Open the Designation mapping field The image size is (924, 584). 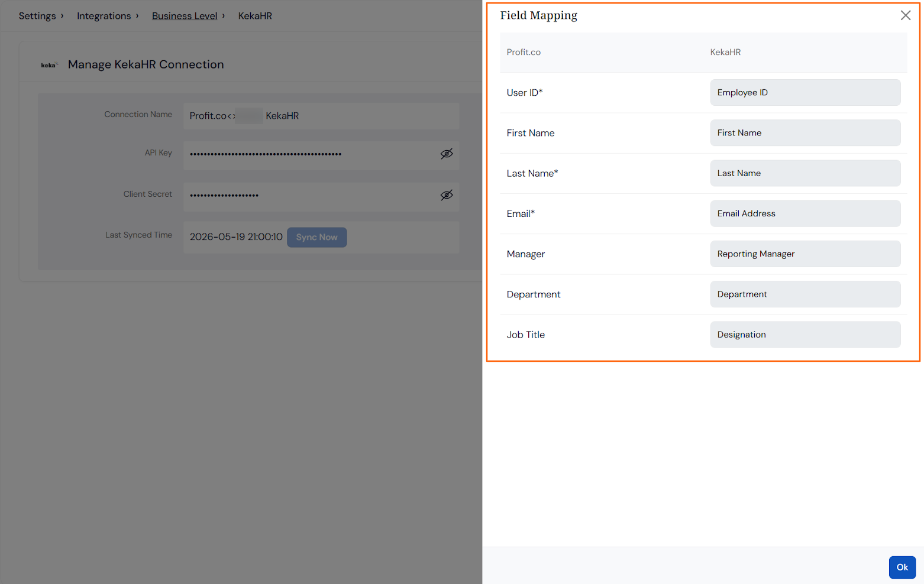[x=805, y=335]
